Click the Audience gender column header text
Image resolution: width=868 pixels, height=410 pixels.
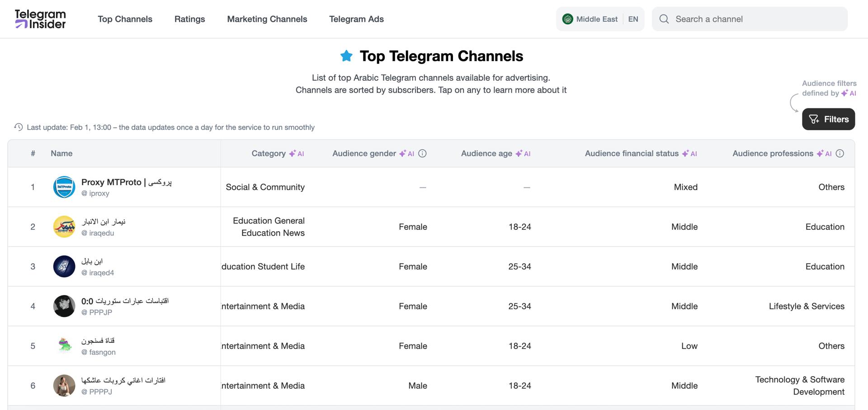(x=364, y=154)
